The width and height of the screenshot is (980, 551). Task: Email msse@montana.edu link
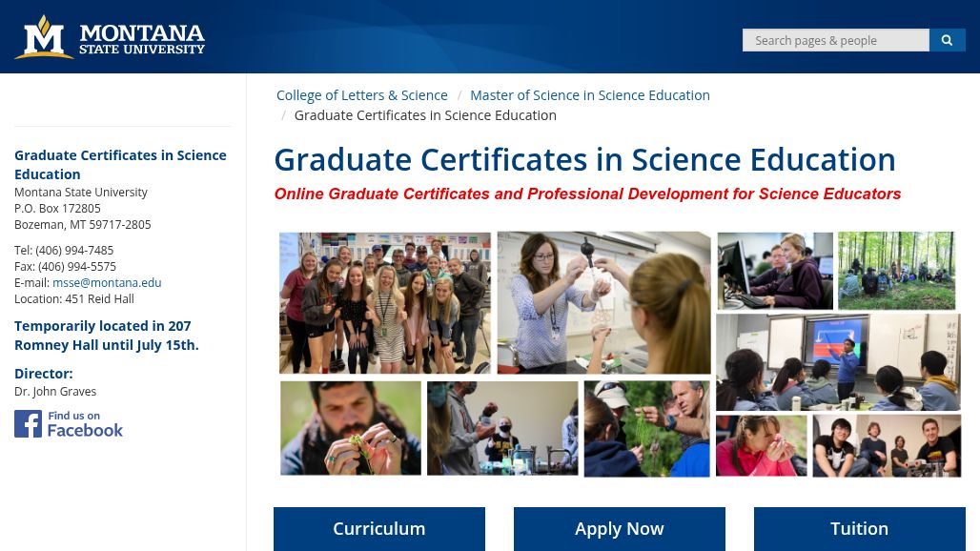coord(107,282)
